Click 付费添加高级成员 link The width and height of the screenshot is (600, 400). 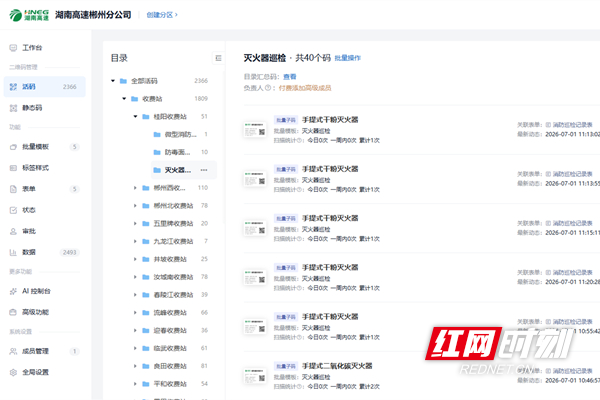tap(305, 88)
